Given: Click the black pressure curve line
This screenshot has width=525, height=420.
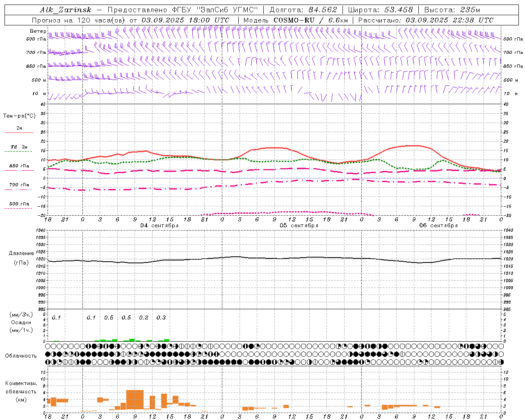Looking at the screenshot, I should click(274, 259).
